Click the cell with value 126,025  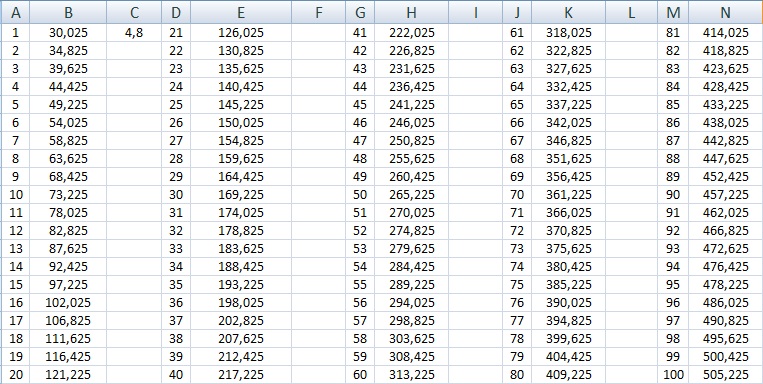point(241,33)
